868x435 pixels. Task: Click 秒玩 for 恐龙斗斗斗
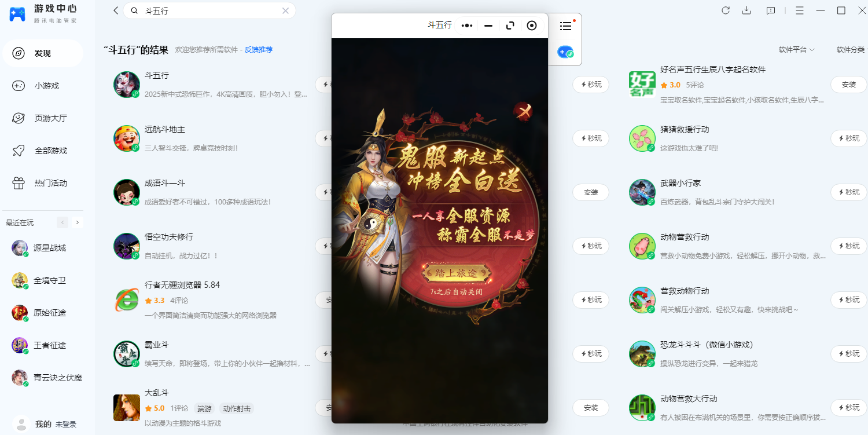click(849, 354)
